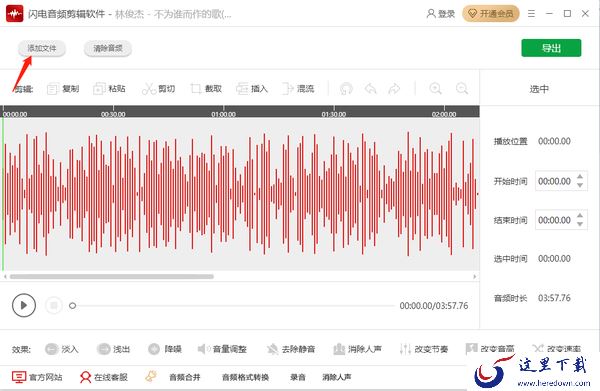Click the 清除音频 button
The image size is (600, 391).
pyautogui.click(x=108, y=49)
